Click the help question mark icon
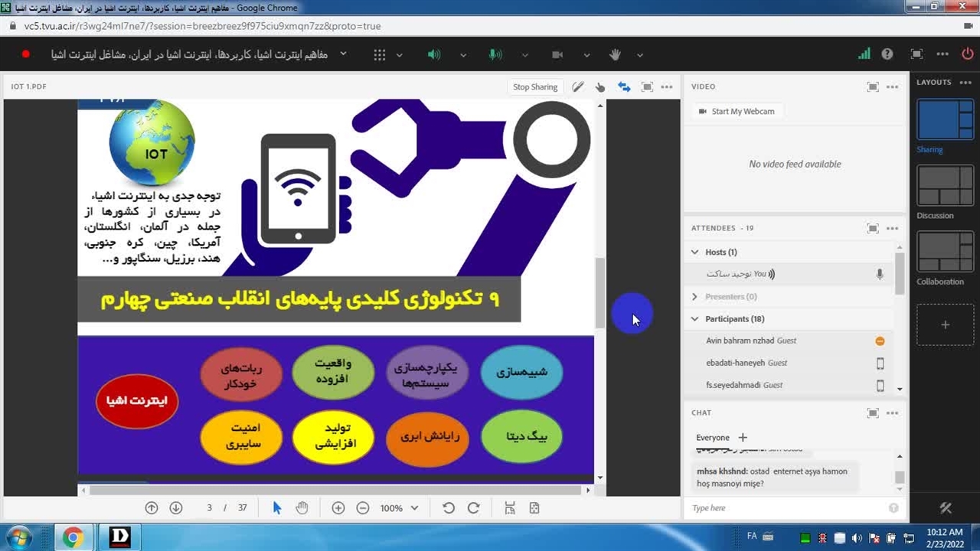The image size is (980, 551). [887, 54]
